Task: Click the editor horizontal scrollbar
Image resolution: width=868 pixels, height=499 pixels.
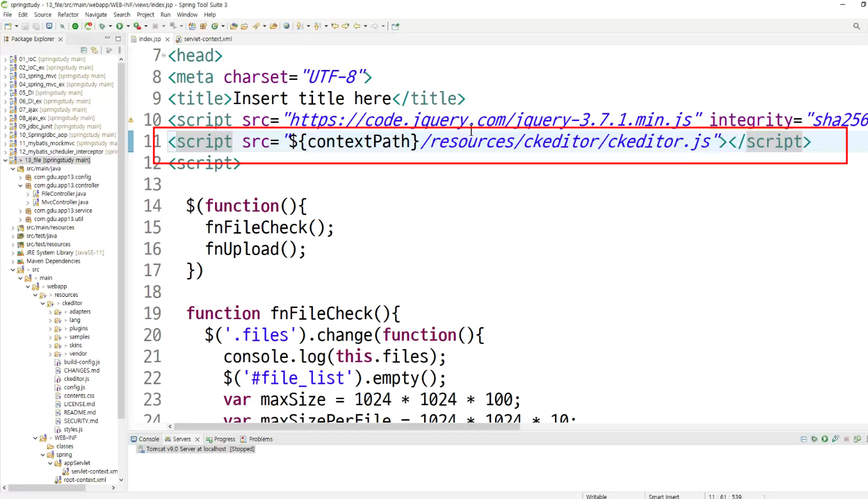Action: click(346, 426)
